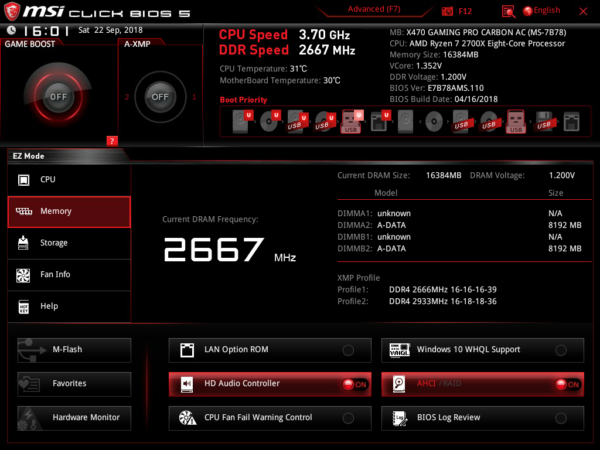Screen dimensions: 600x450
Task: Open the Favorites menu
Action: (x=74, y=384)
